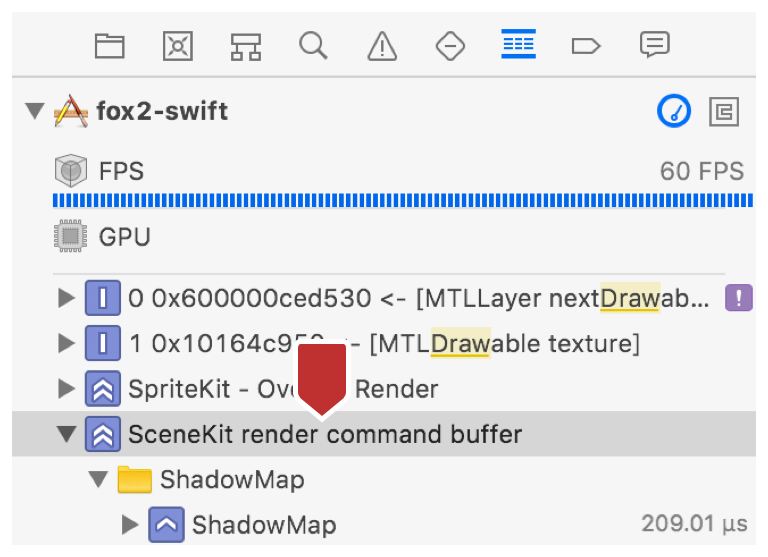Expand the nextDrawable command item
Screen dimensions: 768x557
point(67,297)
